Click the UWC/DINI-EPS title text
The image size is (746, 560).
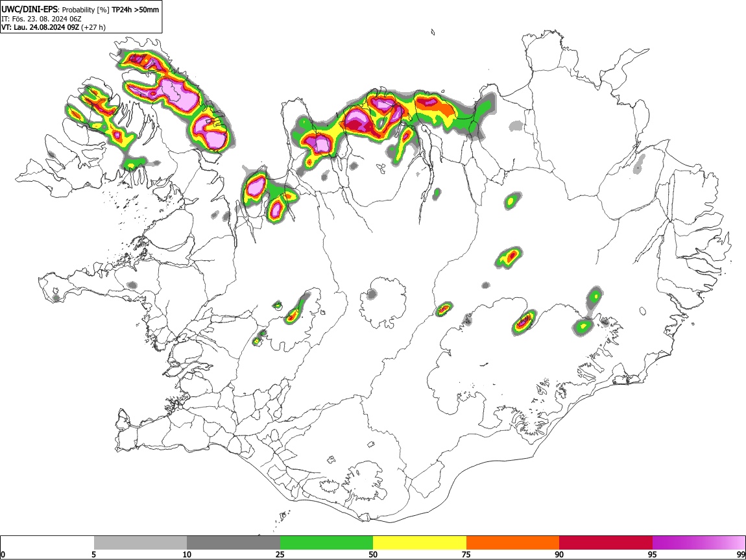tap(30, 9)
